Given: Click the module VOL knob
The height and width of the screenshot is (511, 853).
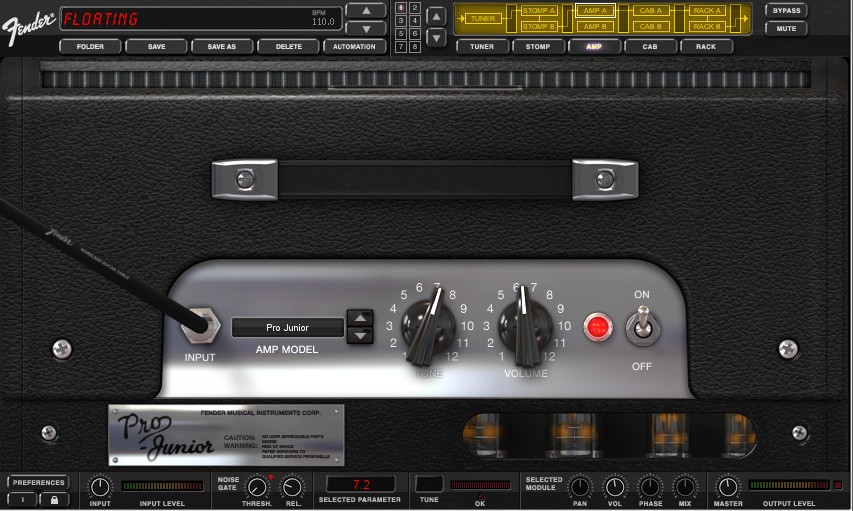Looking at the screenshot, I should point(615,487).
